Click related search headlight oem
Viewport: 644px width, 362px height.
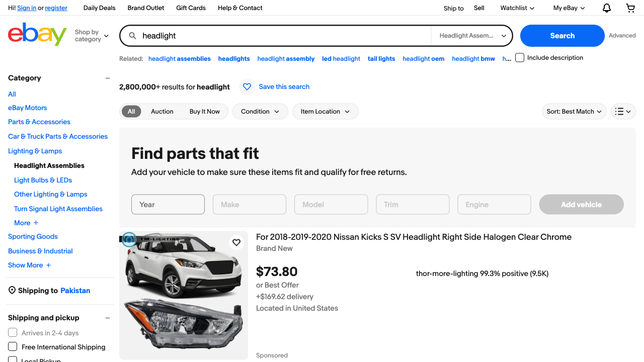pos(424,59)
